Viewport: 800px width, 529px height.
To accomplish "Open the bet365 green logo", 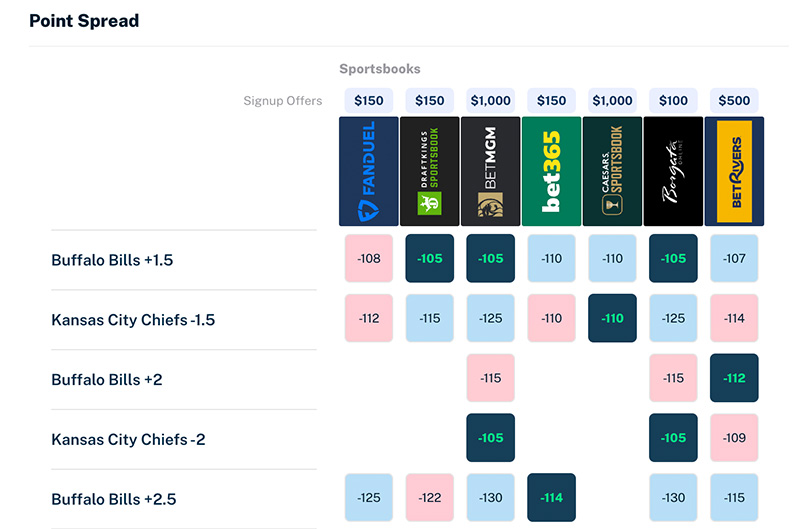I will pyautogui.click(x=551, y=171).
